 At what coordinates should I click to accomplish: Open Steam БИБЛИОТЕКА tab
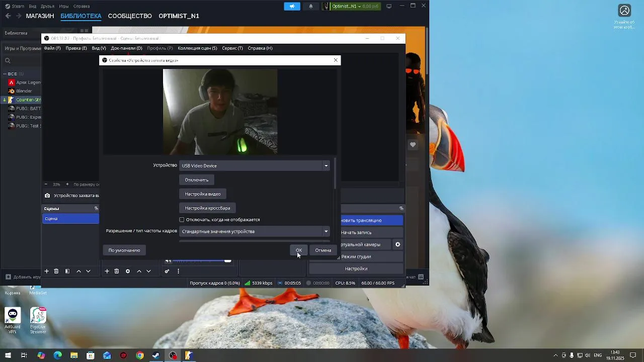click(81, 16)
